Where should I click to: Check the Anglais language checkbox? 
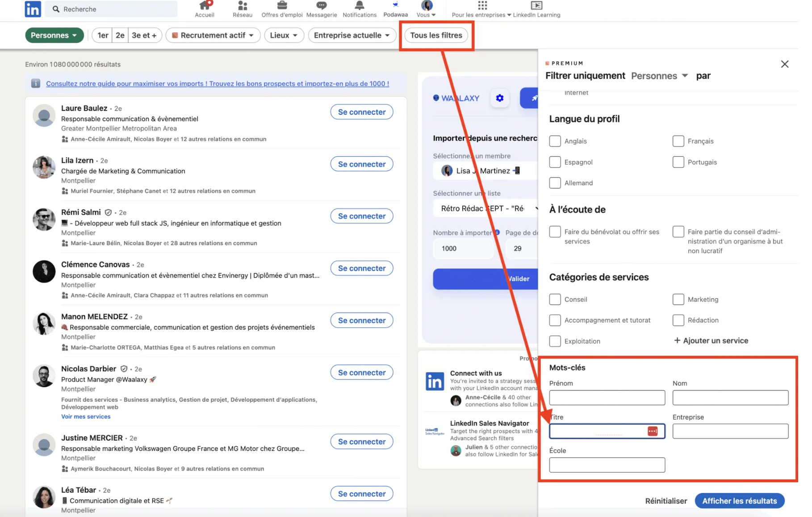[555, 141]
